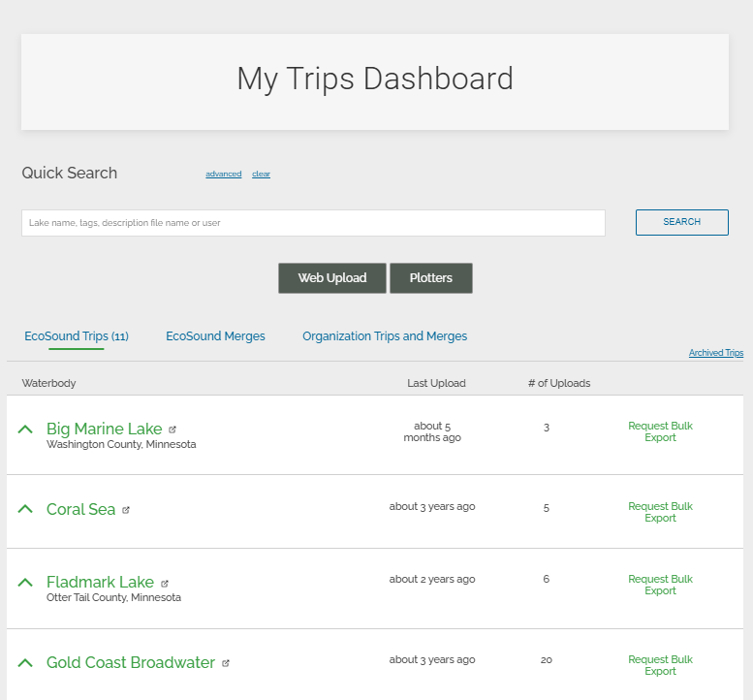The width and height of the screenshot is (753, 700).
Task: Open external link icon beside Fladmark Lake
Action: (165, 584)
